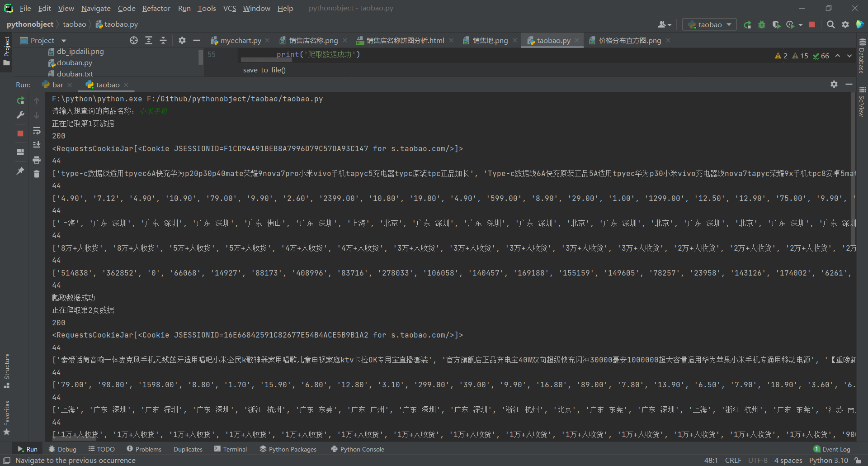This screenshot has height=466, width=868.
Task: Hide the Run tool window
Action: tap(849, 85)
